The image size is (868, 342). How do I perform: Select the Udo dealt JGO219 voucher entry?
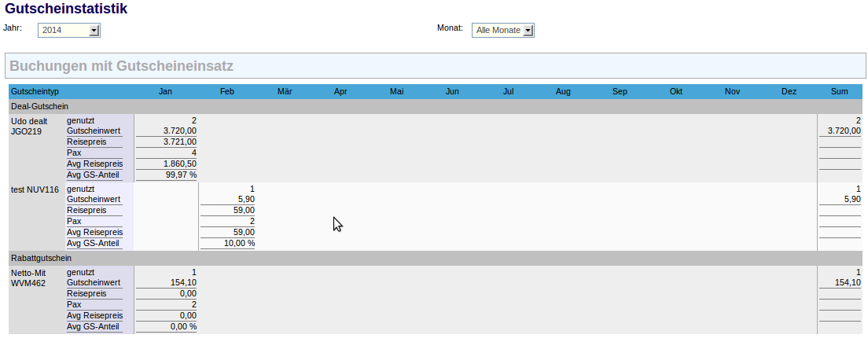29,126
